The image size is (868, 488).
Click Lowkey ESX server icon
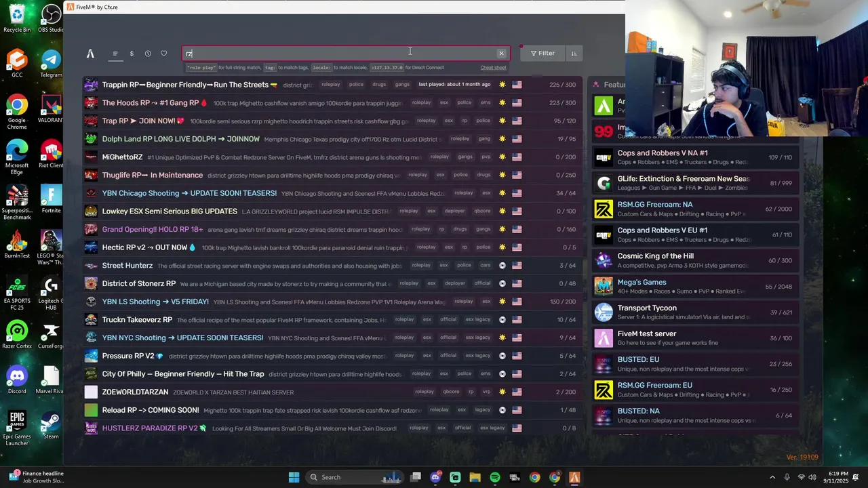[91, 211]
